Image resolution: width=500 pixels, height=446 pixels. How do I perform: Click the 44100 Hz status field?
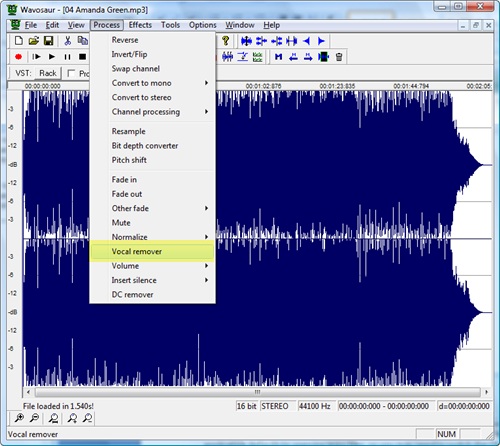[x=315, y=406]
